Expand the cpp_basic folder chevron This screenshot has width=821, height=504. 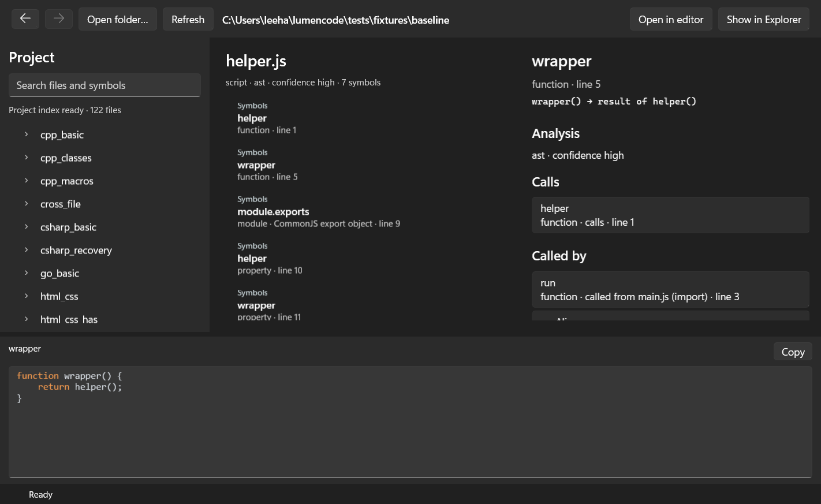tap(26, 135)
